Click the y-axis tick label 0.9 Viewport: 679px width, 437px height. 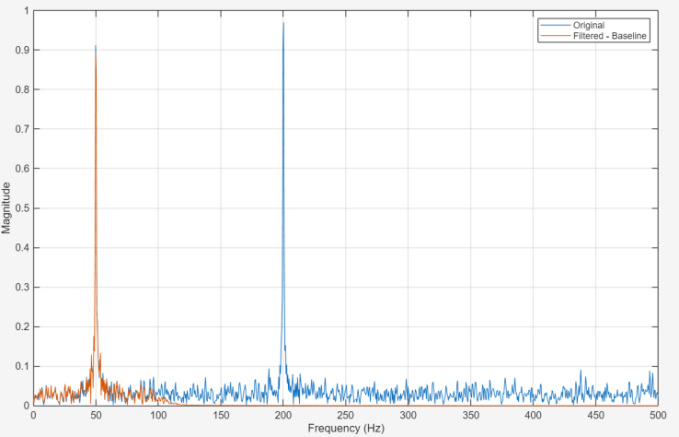click(x=21, y=50)
